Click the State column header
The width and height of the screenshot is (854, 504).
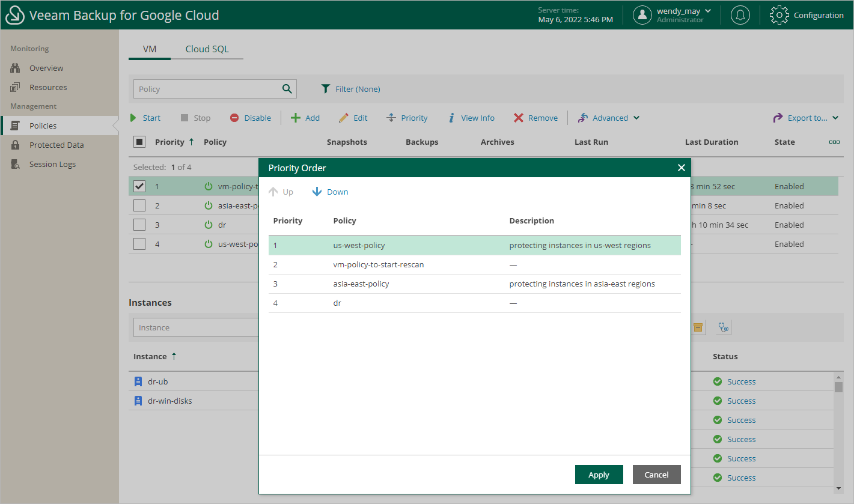[x=785, y=142]
